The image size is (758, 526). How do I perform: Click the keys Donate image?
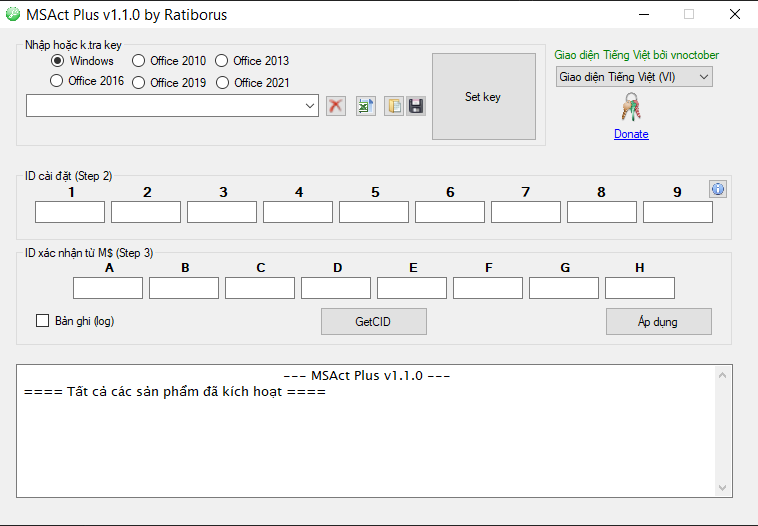(x=631, y=107)
